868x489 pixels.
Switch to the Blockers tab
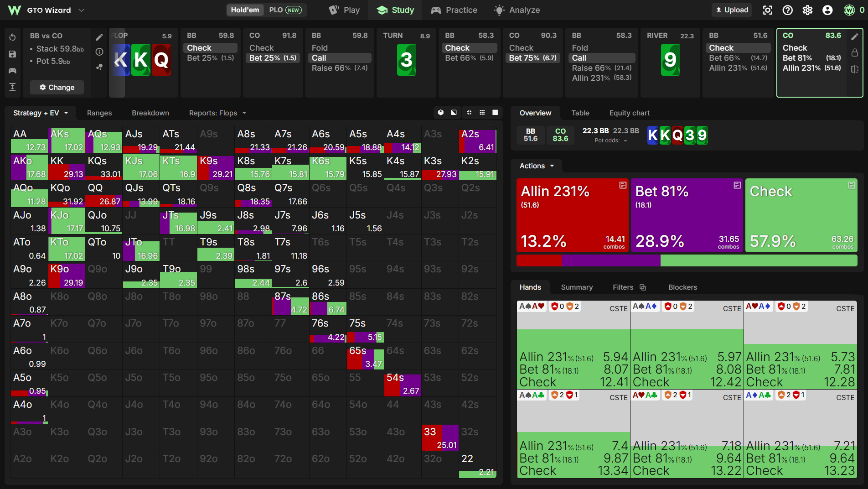682,287
